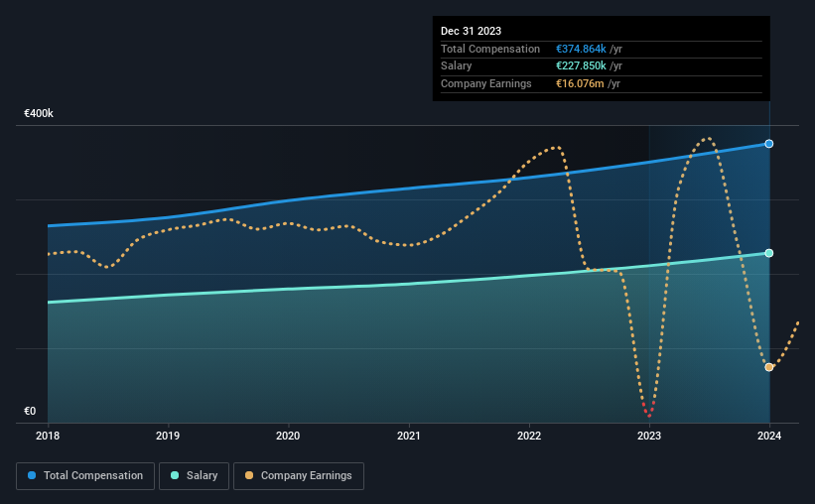This screenshot has height=504, width=815.
Task: Toggle the Salary legend button
Action: pyautogui.click(x=194, y=476)
